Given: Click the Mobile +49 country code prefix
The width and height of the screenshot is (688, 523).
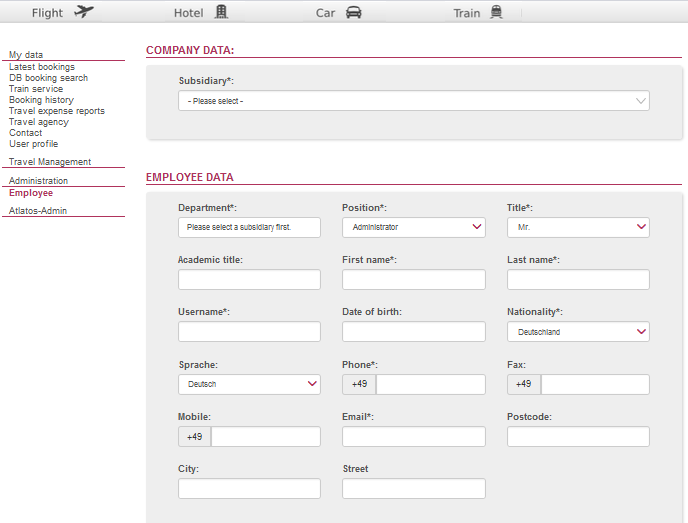Looking at the screenshot, I should pos(194,437).
